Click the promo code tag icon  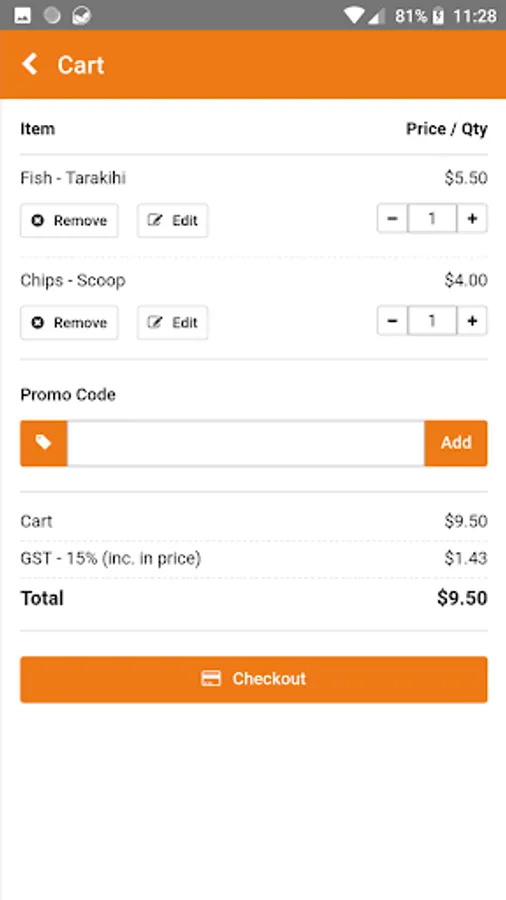(x=44, y=443)
